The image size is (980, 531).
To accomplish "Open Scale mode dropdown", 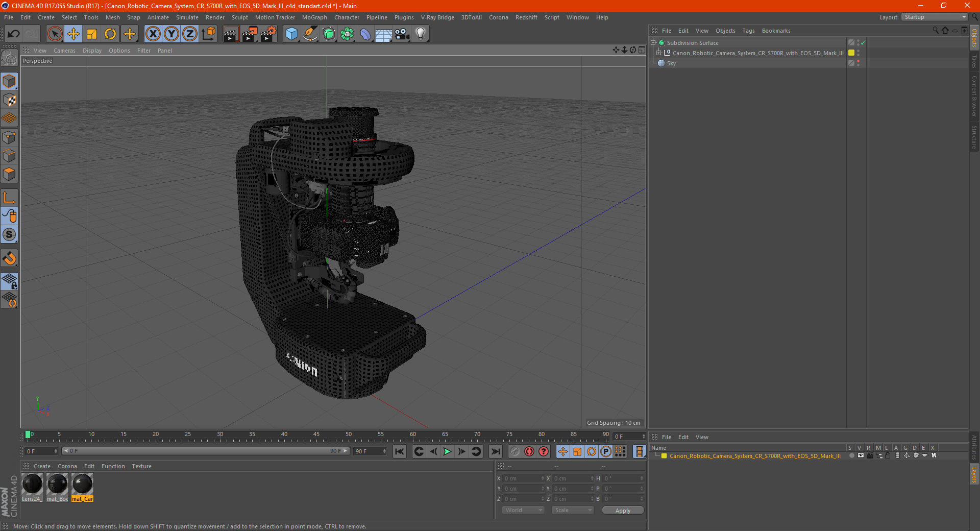I will pos(573,510).
